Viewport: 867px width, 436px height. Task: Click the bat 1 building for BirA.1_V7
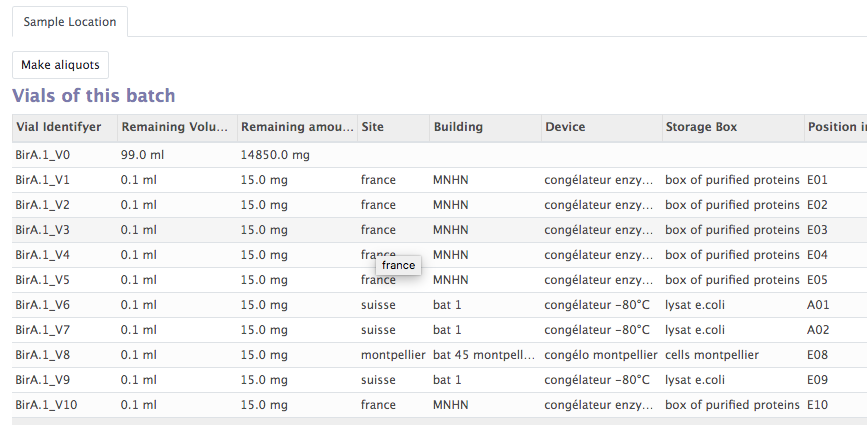[447, 330]
